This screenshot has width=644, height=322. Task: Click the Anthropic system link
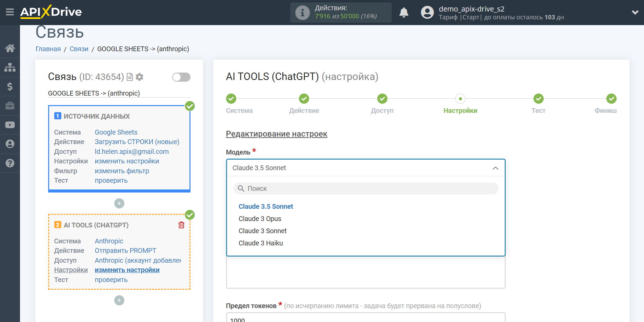pyautogui.click(x=109, y=241)
